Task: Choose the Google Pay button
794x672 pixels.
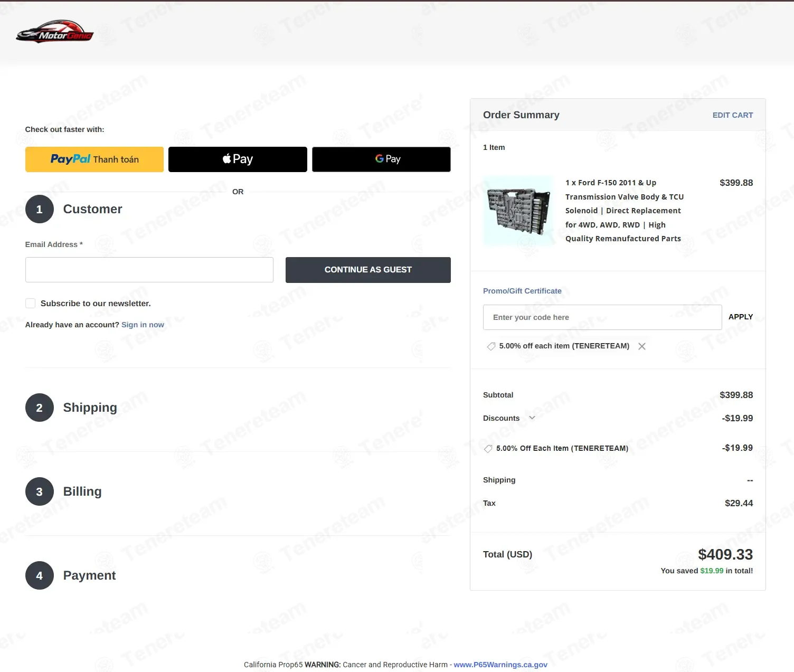Action: (x=381, y=159)
